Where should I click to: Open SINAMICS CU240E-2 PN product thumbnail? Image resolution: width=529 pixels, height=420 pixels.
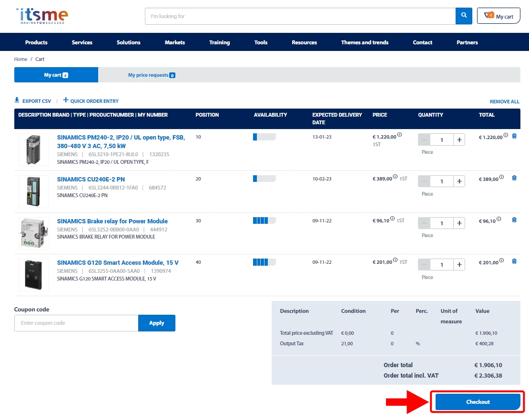(33, 191)
